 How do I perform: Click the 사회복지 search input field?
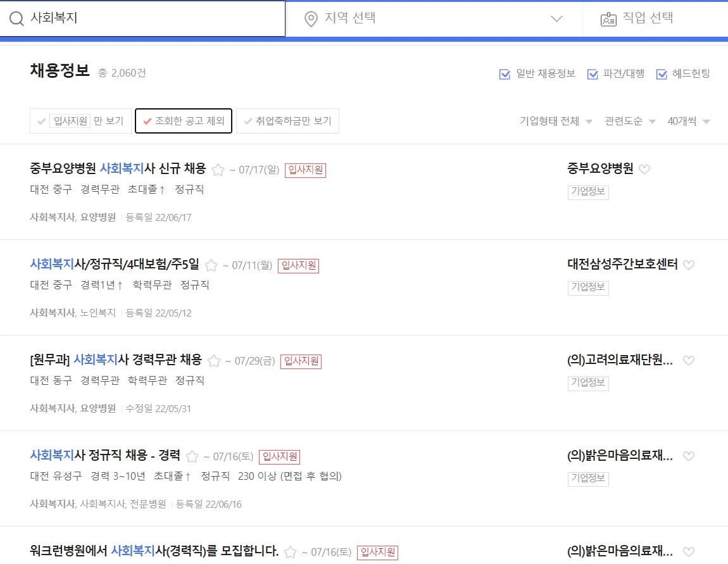142,18
